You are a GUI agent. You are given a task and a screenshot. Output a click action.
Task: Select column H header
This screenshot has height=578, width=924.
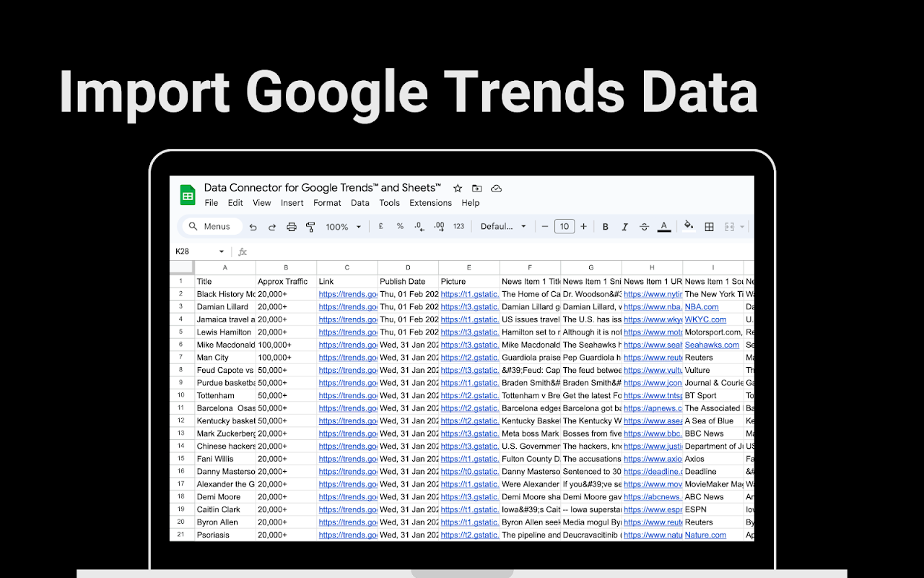[x=652, y=267]
